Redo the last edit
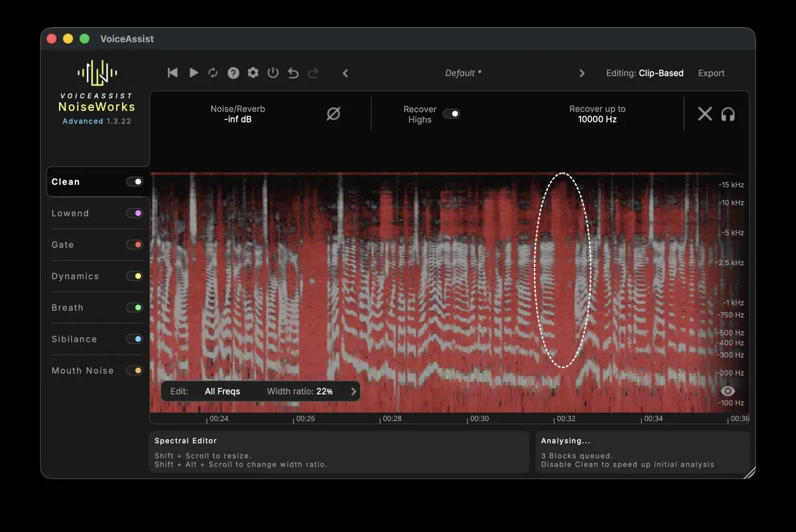Screen dimensions: 796x532 [x=313, y=73]
